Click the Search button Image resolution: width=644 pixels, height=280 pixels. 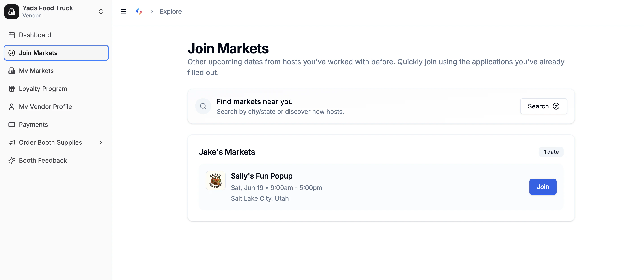543,106
